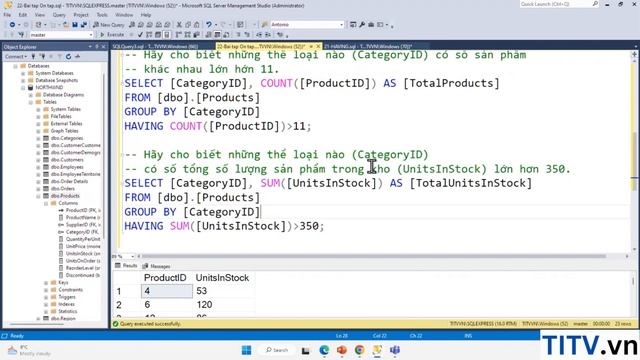Screen dimensions: 640x360
Task: Expand the Database Snapshots node
Action: click(x=23, y=80)
